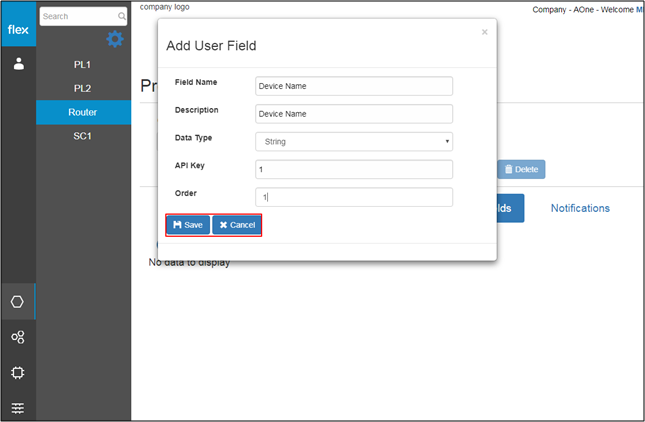Click the company logo text

[165, 7]
